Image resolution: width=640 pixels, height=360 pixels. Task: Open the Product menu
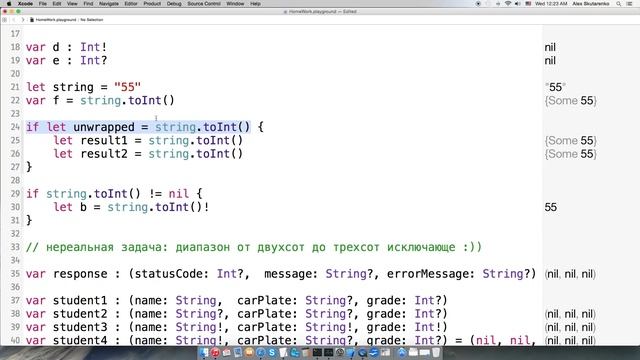click(x=152, y=4)
